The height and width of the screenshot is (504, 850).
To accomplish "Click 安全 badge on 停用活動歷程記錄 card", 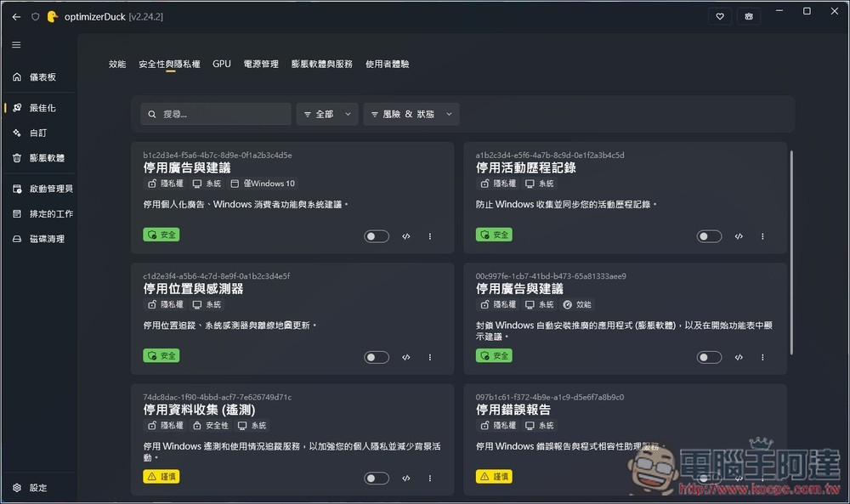I will click(494, 235).
